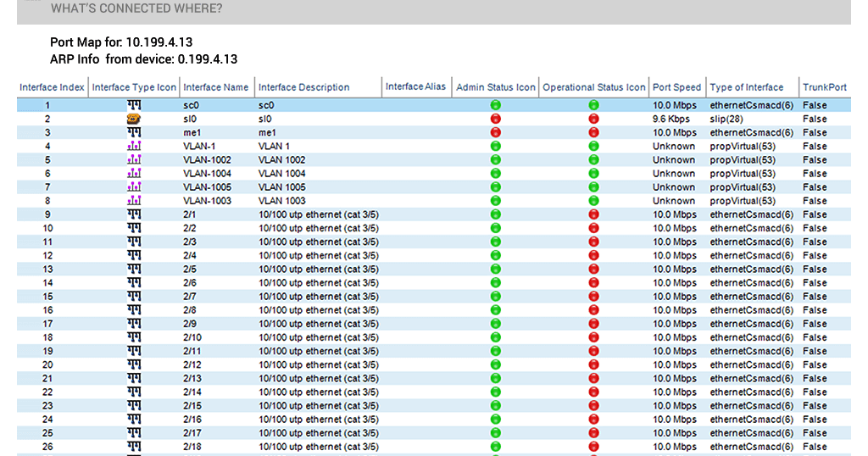Click the green admin status icon for port 2/10
This screenshot has width=868, height=456.
tap(495, 337)
